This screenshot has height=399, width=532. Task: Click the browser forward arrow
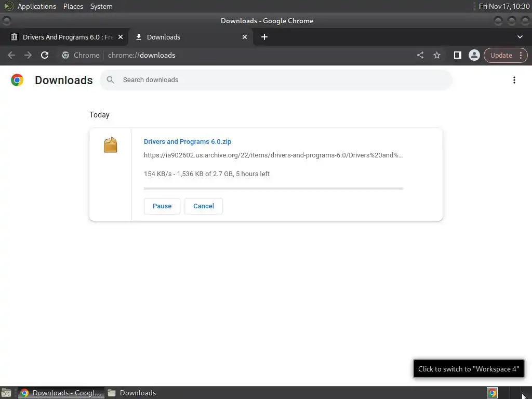28,55
